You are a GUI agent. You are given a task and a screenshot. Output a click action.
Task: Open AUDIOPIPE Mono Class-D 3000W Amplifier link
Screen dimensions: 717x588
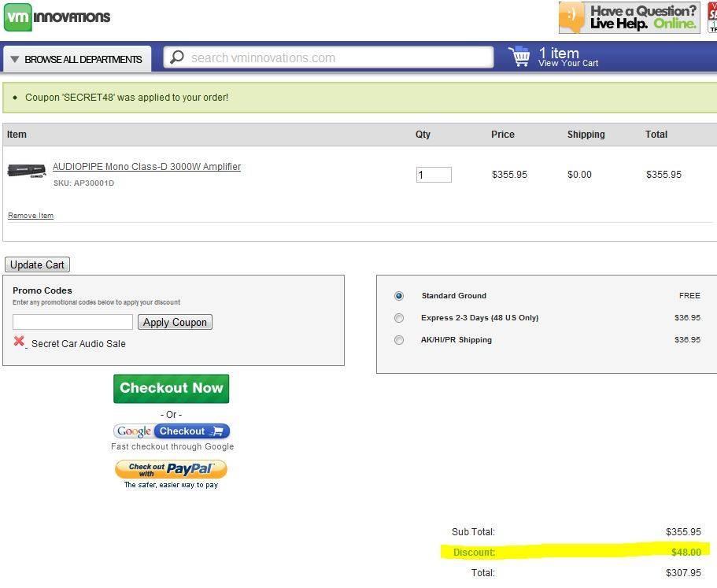pos(146,166)
